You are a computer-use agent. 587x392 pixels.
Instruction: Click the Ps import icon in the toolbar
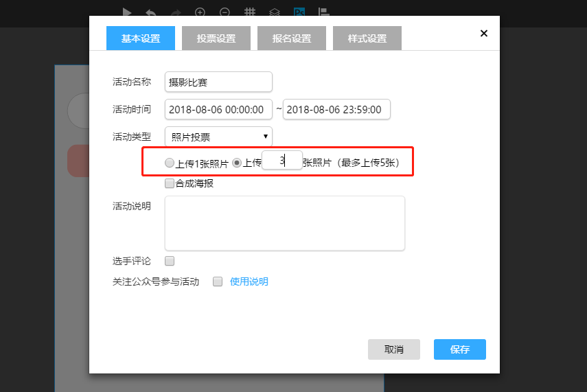pyautogui.click(x=299, y=12)
